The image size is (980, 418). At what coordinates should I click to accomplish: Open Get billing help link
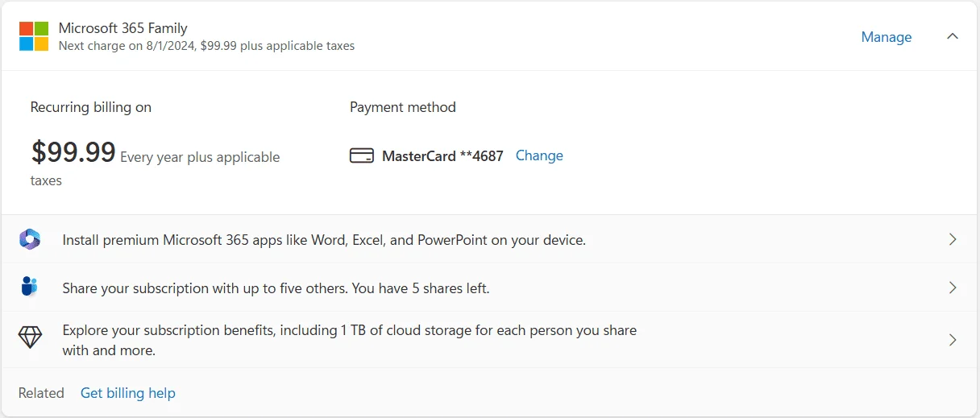point(128,393)
